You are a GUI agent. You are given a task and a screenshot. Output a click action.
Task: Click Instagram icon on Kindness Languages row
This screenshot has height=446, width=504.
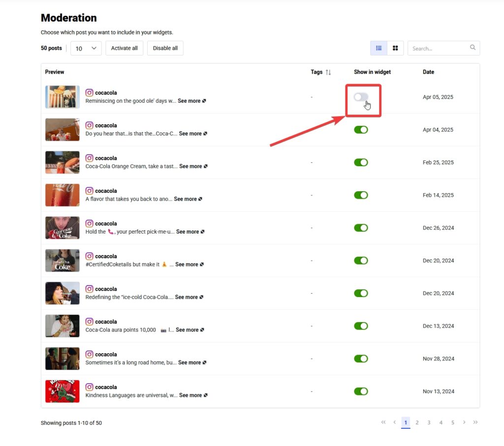tap(90, 387)
